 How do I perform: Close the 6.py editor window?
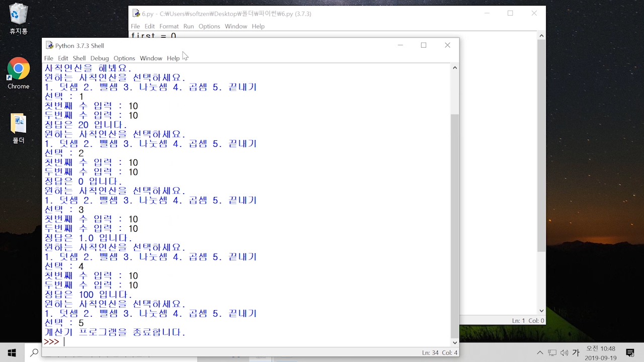coord(534,13)
